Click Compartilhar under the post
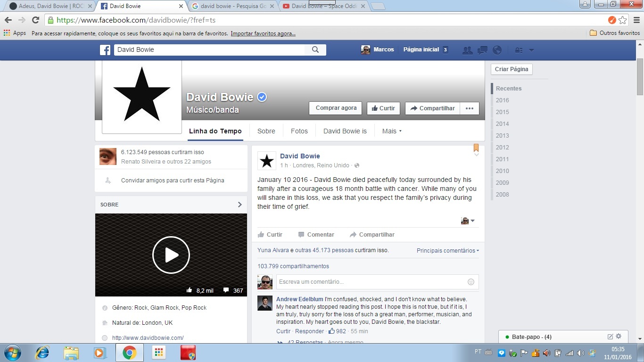The width and height of the screenshot is (644, 362). [x=372, y=235]
